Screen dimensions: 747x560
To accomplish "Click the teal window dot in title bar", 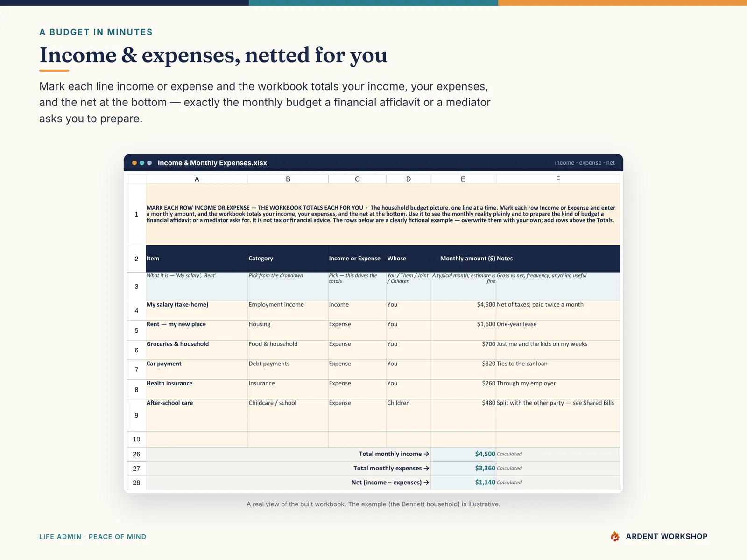I will 142,163.
